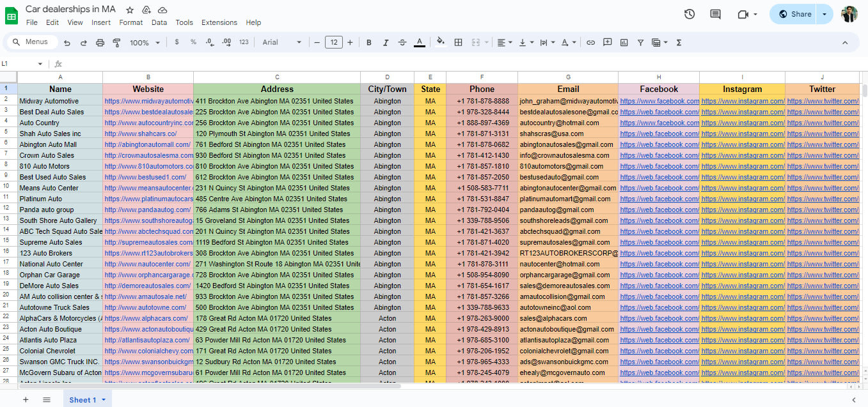Click the Share button
868x407 pixels.
coord(794,14)
